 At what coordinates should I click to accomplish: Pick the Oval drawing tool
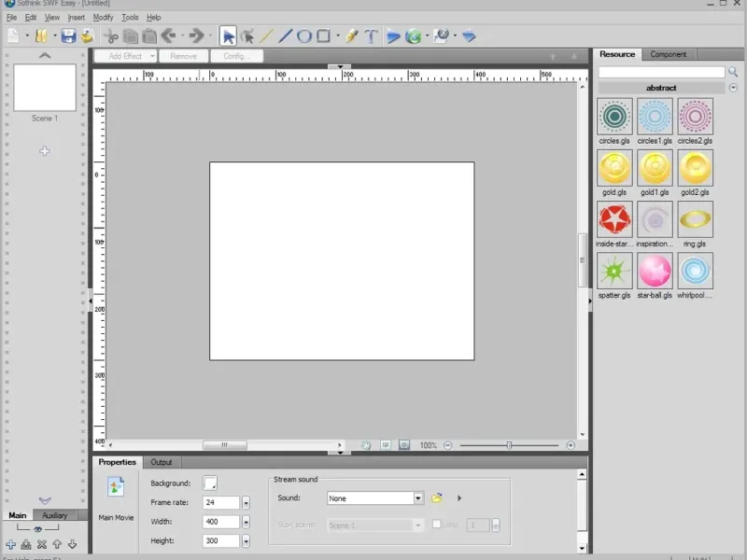pos(304,36)
